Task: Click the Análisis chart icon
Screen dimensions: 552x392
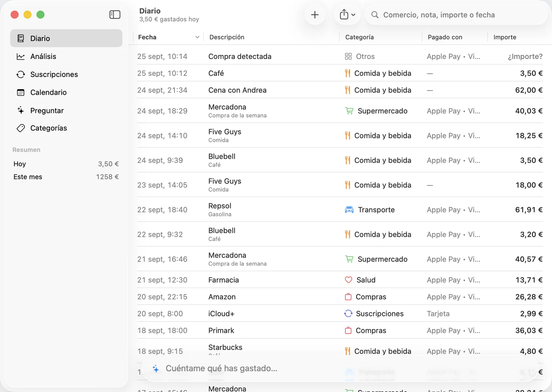Action: [21, 57]
